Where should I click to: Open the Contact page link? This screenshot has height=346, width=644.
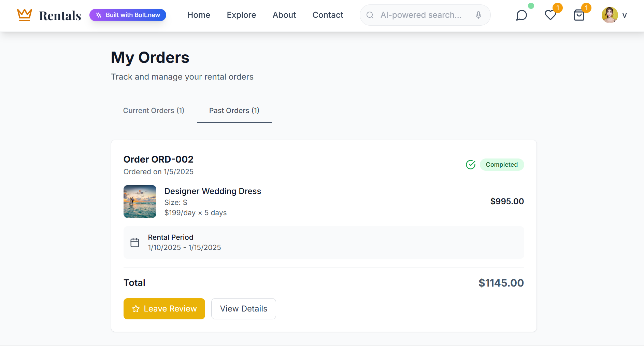tap(328, 15)
